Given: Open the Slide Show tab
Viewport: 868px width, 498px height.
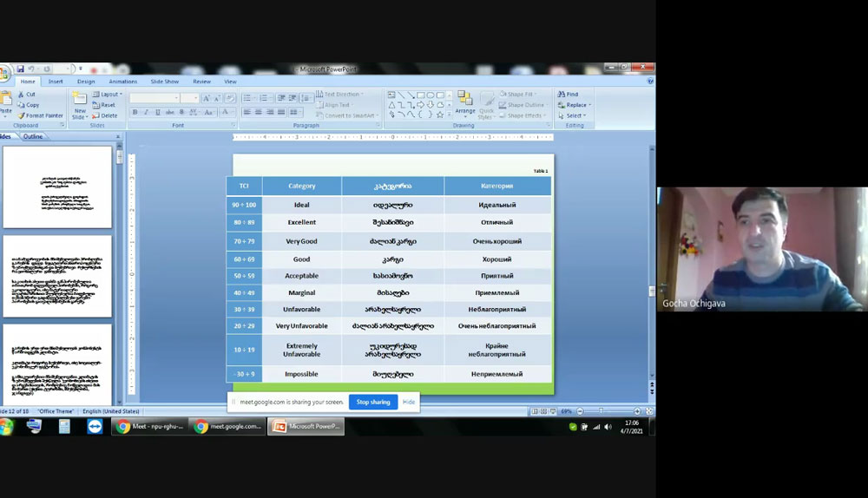Looking at the screenshot, I should [x=164, y=82].
